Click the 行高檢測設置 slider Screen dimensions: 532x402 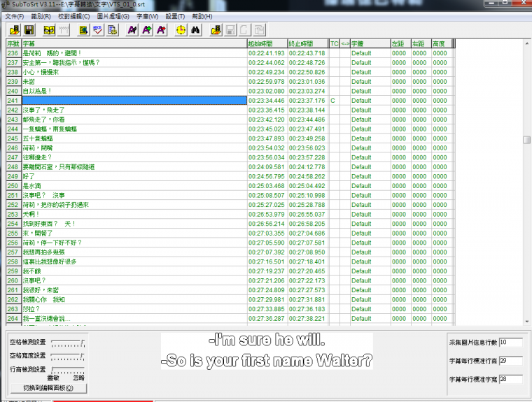click(67, 370)
